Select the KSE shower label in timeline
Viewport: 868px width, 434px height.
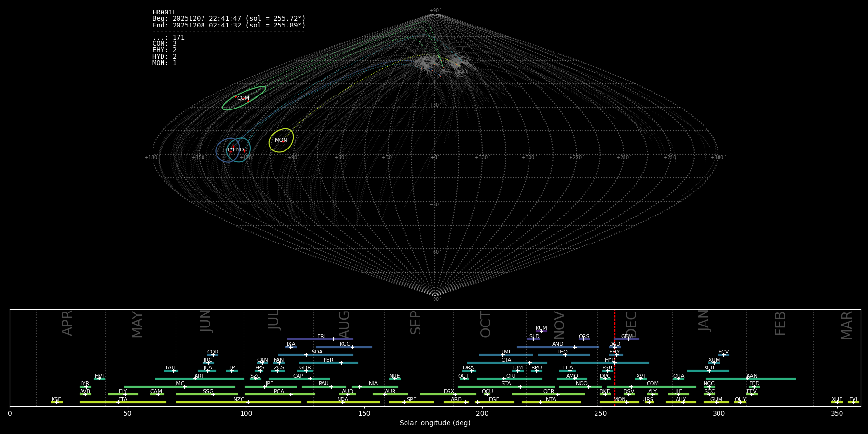click(56, 400)
